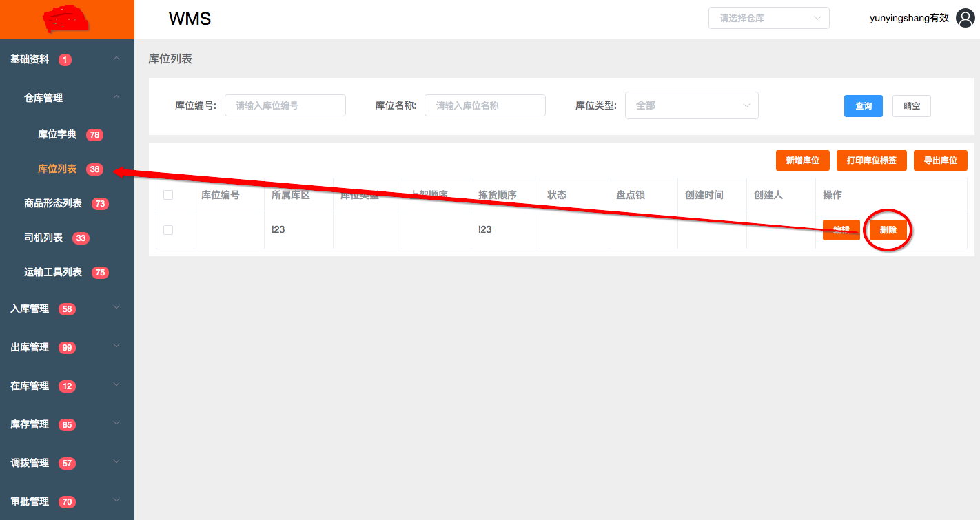Click the red 73 badge beside 商品形态列表
Viewport: 980px width, 520px height.
(100, 204)
